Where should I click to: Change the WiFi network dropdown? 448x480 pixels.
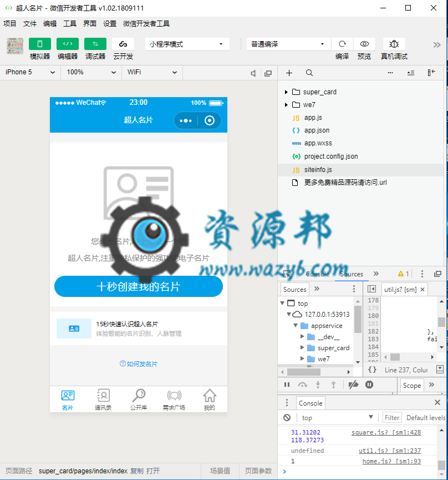tap(152, 72)
